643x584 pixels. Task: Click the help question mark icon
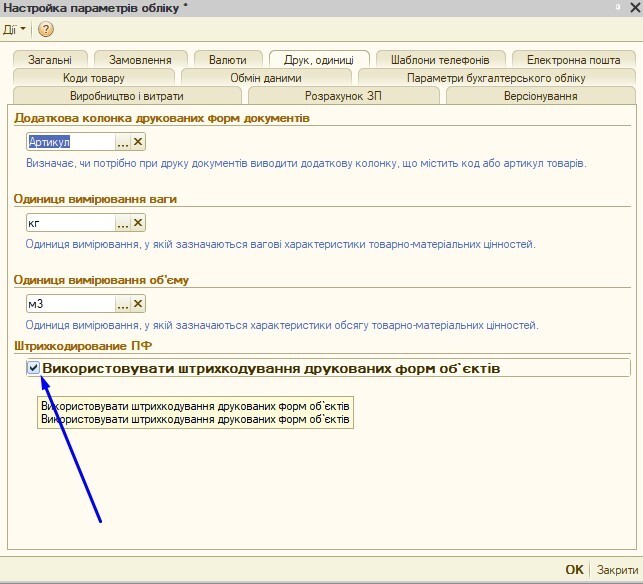pyautogui.click(x=46, y=30)
